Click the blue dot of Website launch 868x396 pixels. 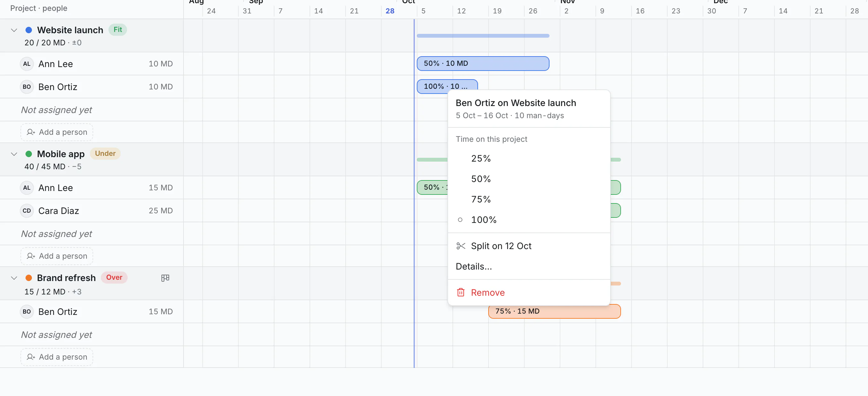(29, 30)
